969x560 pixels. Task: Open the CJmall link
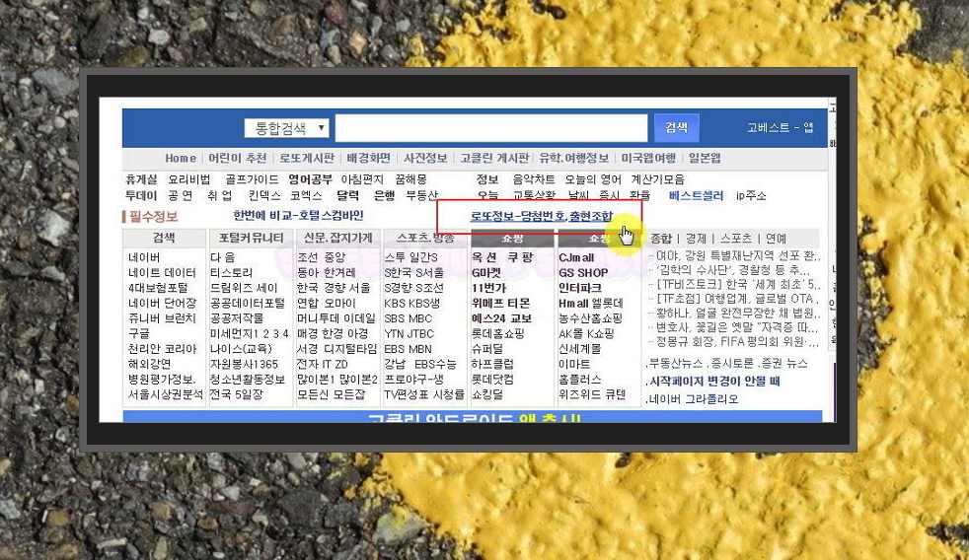576,257
